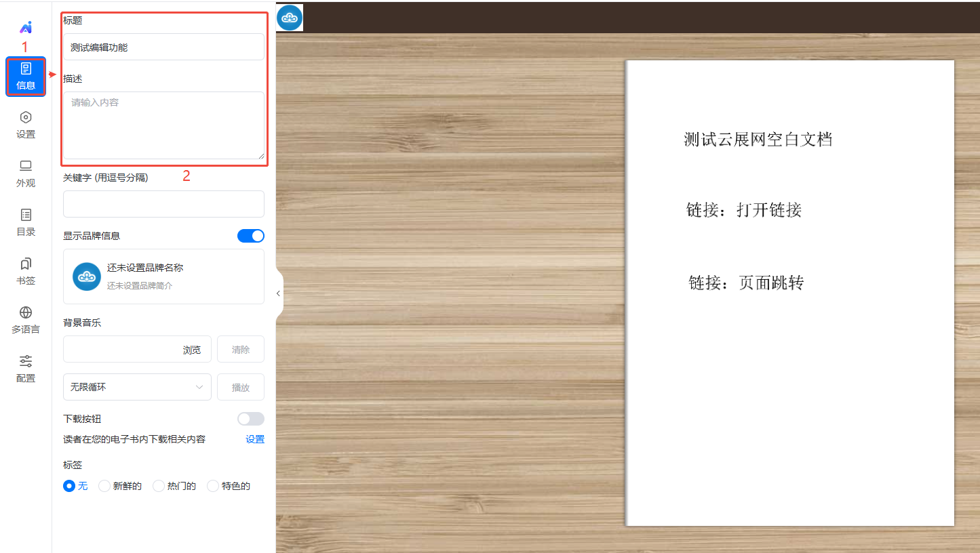
Task: Click the AI logo icon in sidebar
Action: [x=26, y=28]
